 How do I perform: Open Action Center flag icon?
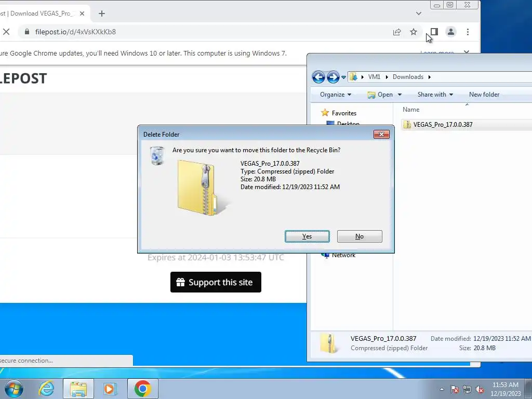click(x=455, y=389)
